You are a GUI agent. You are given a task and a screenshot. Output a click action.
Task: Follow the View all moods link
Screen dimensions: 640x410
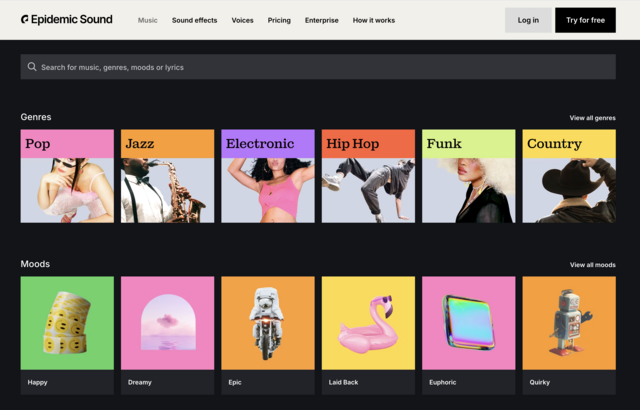593,265
